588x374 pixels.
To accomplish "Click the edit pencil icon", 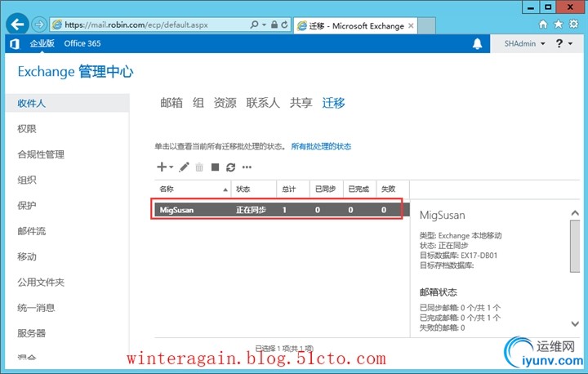I will pyautogui.click(x=184, y=167).
